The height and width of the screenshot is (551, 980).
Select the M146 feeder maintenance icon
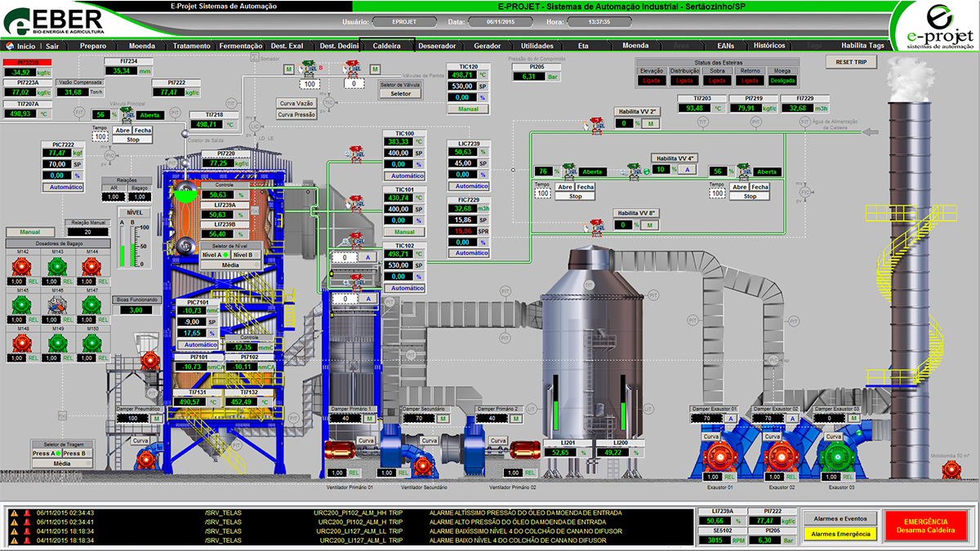click(x=57, y=304)
